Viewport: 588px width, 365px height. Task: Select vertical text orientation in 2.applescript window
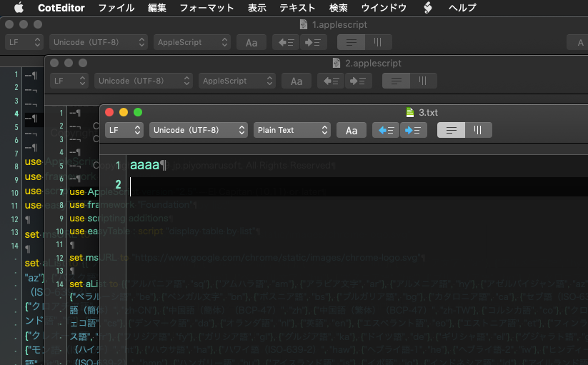click(423, 81)
